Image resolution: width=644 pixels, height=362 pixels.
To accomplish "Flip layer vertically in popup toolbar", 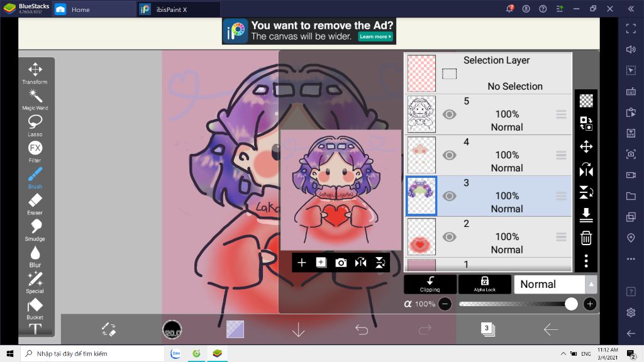I will click(x=380, y=263).
